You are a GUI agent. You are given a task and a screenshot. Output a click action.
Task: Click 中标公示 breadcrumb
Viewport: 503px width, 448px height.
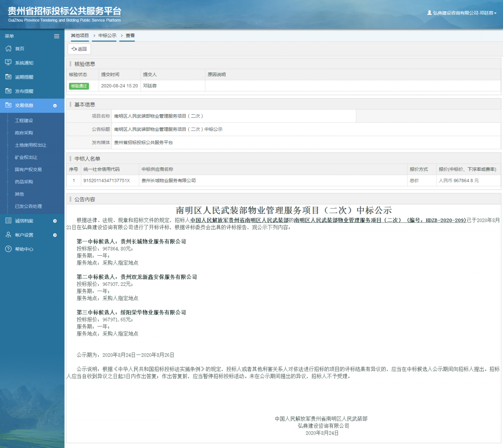107,36
